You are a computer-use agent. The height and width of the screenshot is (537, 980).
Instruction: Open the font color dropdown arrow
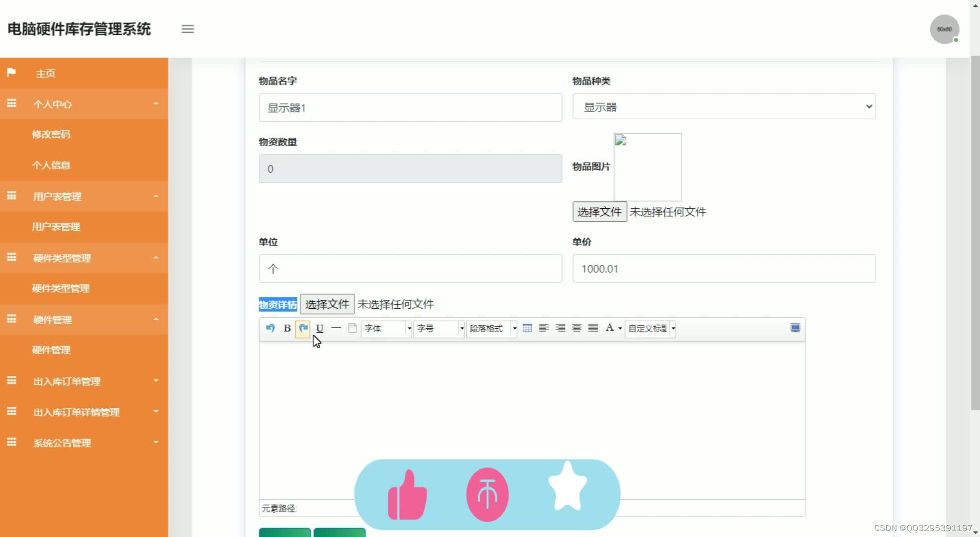[x=620, y=329]
